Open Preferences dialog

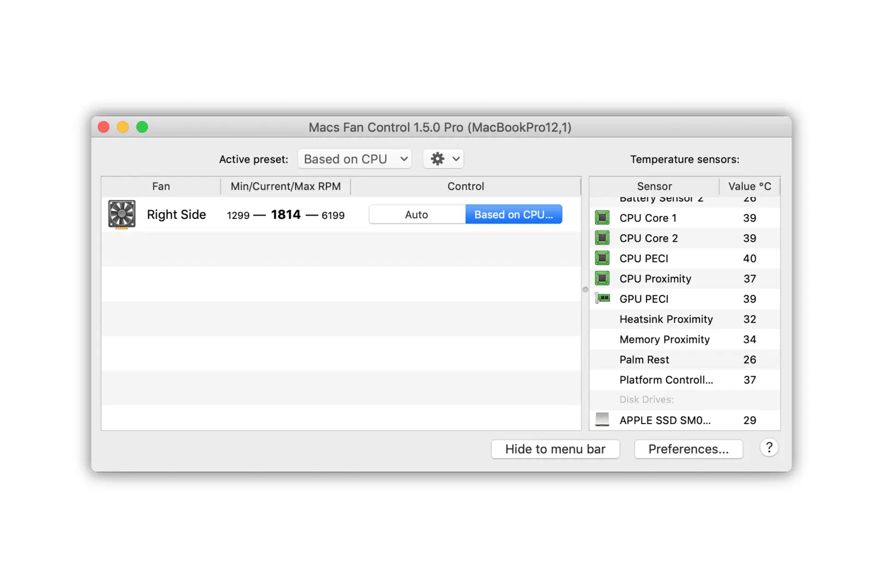pos(689,449)
